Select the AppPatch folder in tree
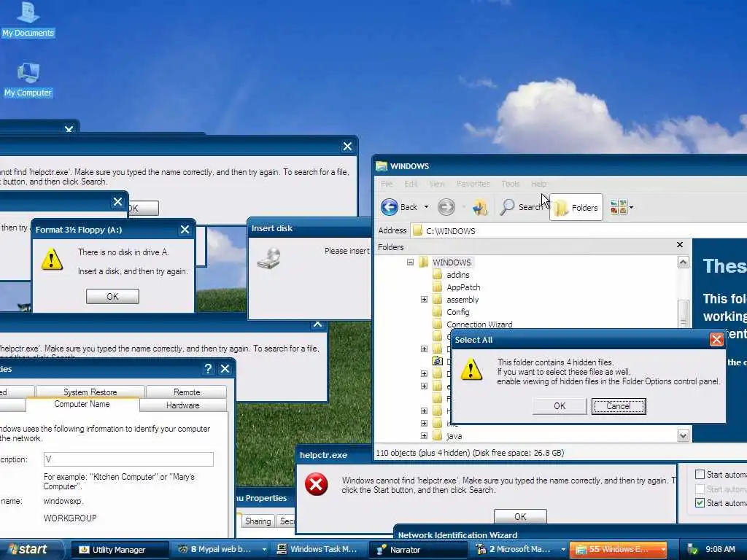 point(463,287)
